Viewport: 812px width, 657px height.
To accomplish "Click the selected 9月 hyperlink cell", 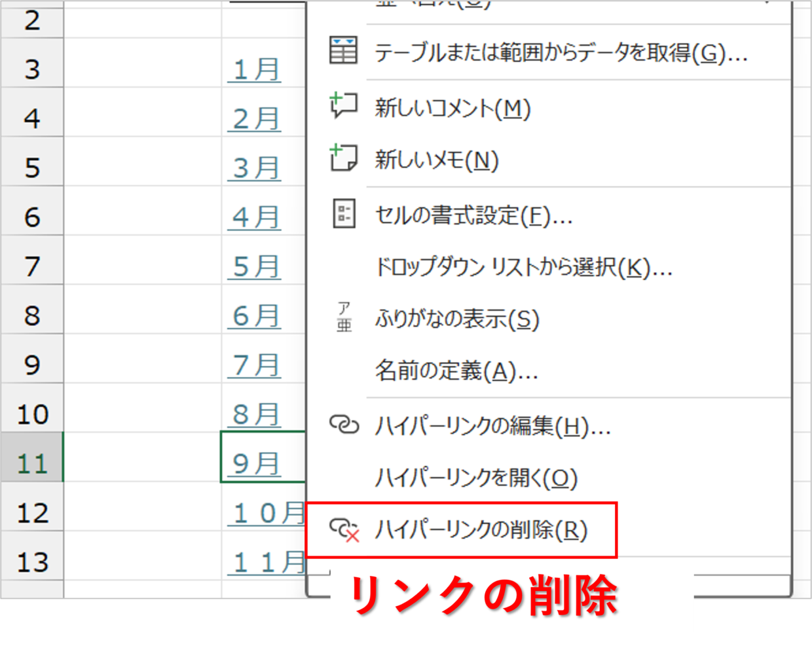I will pos(263,457).
